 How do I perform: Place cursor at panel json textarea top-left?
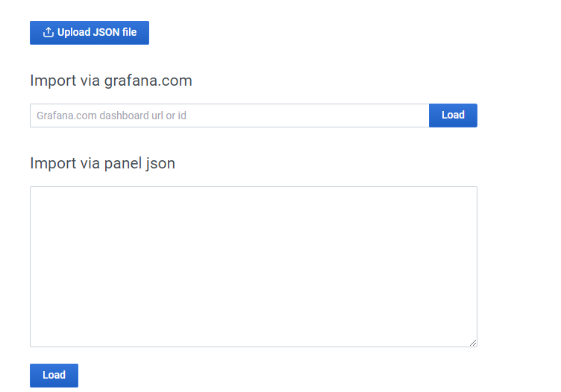pyautogui.click(x=37, y=195)
